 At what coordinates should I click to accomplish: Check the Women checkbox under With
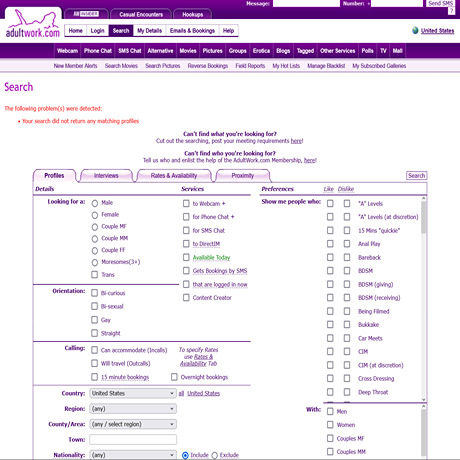coord(330,425)
